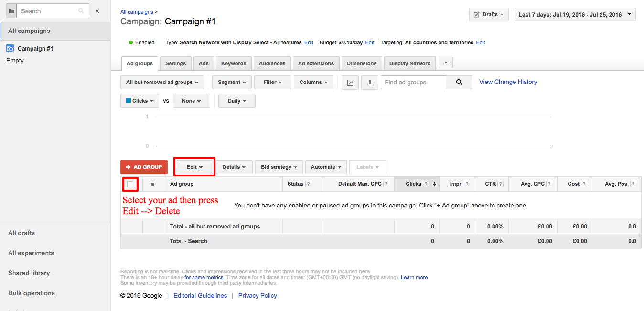Click the Find ad groups input field
The height and width of the screenshot is (311, 644).
point(413,83)
